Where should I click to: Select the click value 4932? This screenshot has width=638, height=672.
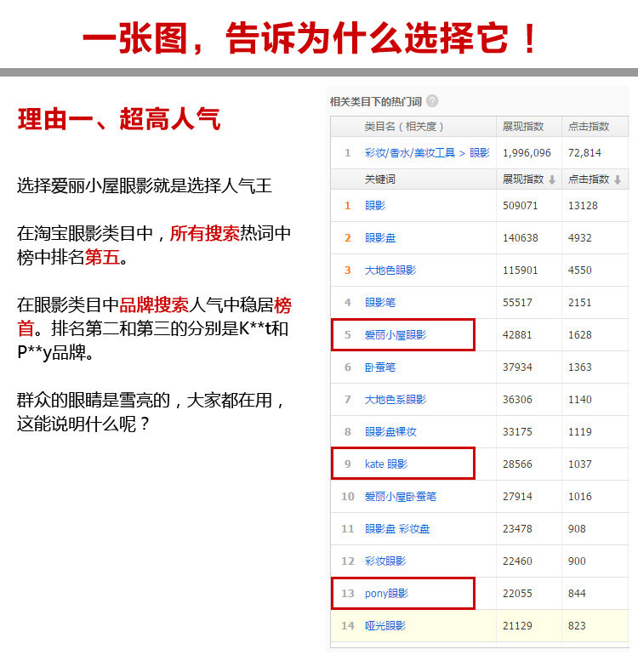coord(579,238)
